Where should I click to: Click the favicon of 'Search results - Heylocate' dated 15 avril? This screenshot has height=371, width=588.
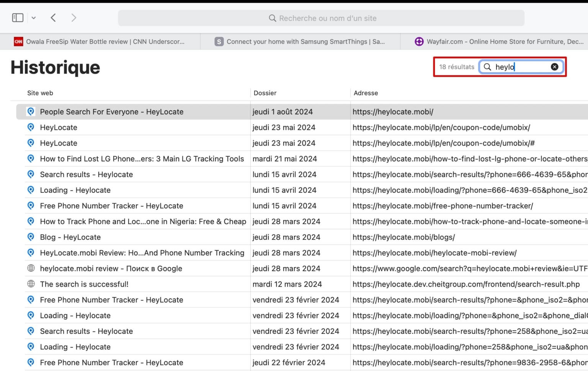click(x=31, y=174)
